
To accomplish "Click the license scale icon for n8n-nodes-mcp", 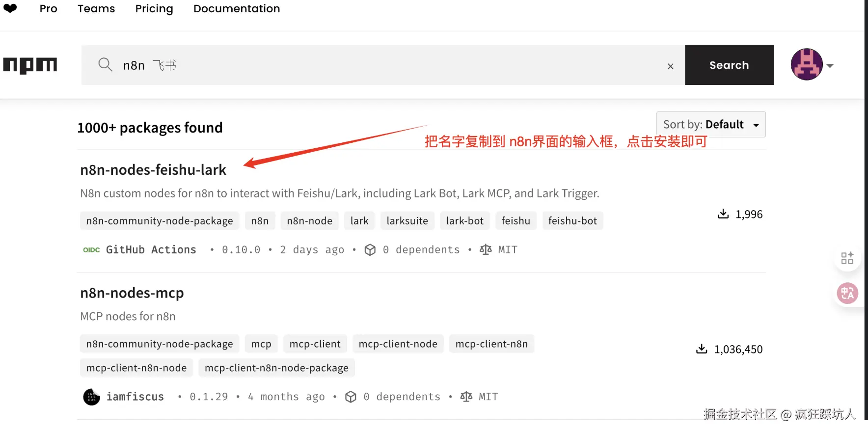I will coord(466,396).
